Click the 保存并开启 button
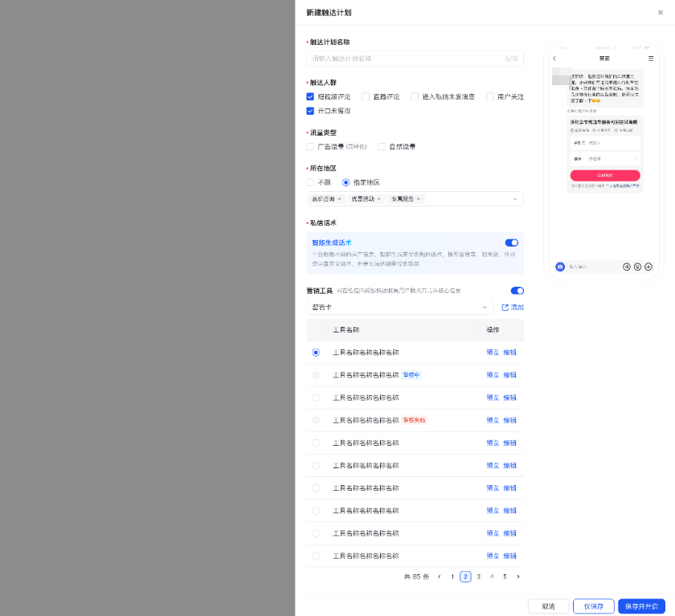675x616 pixels. [x=640, y=606]
